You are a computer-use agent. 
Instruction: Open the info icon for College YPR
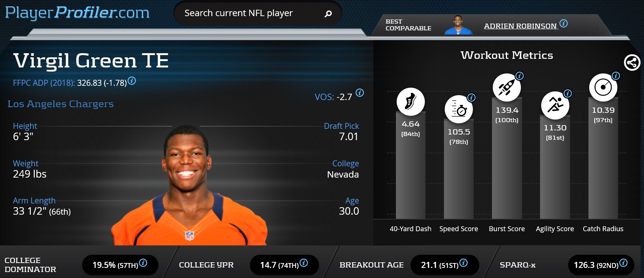[304, 263]
